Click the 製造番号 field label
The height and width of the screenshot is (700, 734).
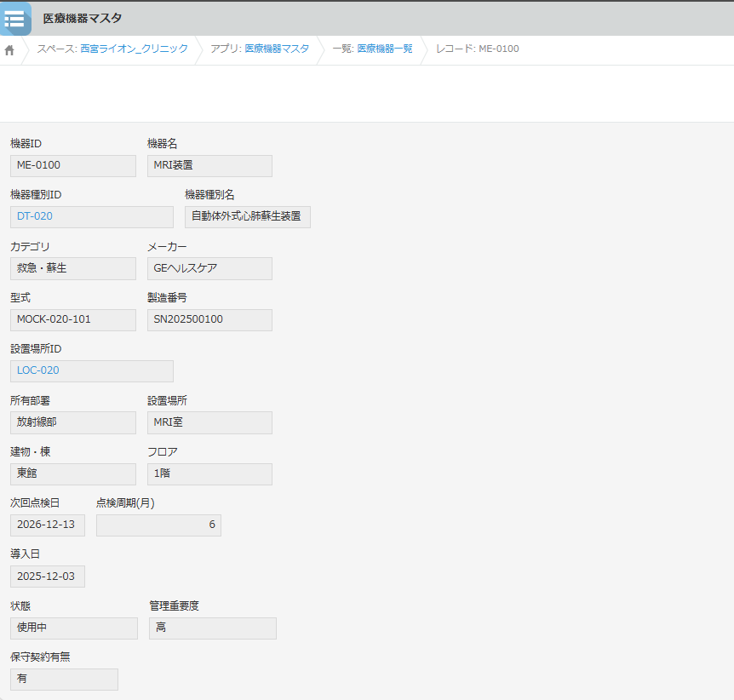pos(167,298)
